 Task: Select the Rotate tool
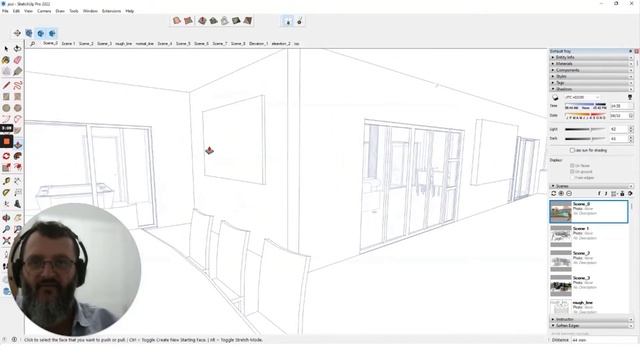[x=6, y=156]
